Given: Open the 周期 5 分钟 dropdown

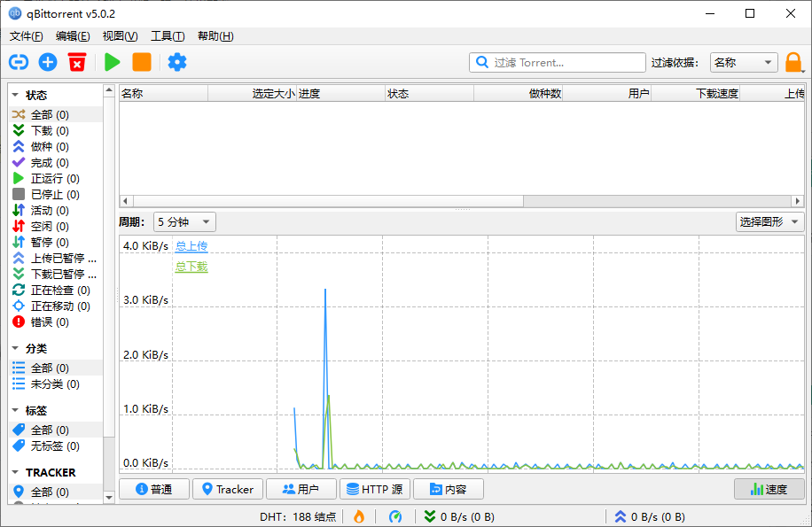Looking at the screenshot, I should 184,221.
